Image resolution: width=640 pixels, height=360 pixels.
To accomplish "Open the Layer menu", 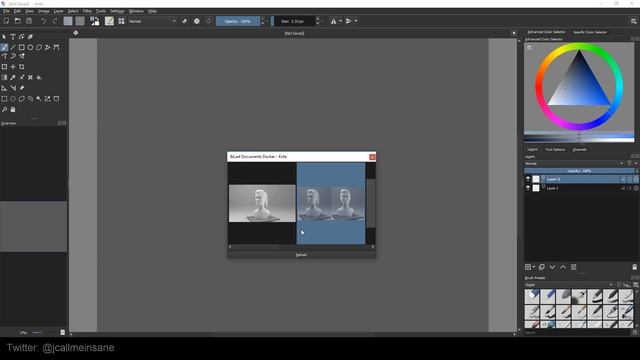I will coord(58,11).
